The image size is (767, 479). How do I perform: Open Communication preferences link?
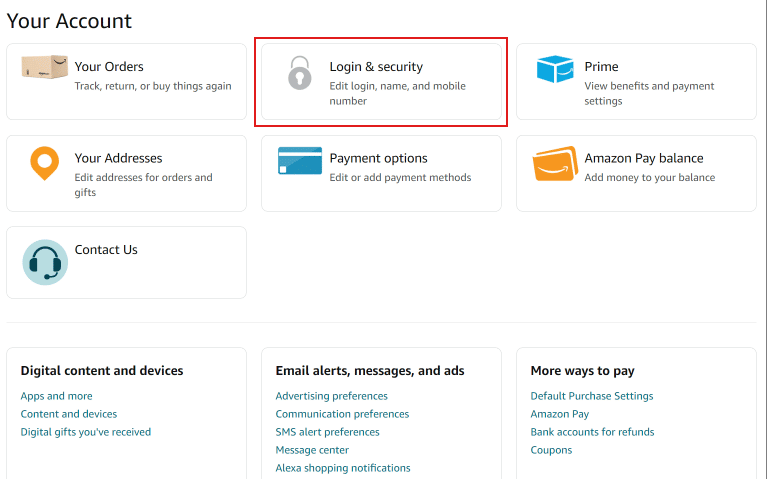(342, 414)
